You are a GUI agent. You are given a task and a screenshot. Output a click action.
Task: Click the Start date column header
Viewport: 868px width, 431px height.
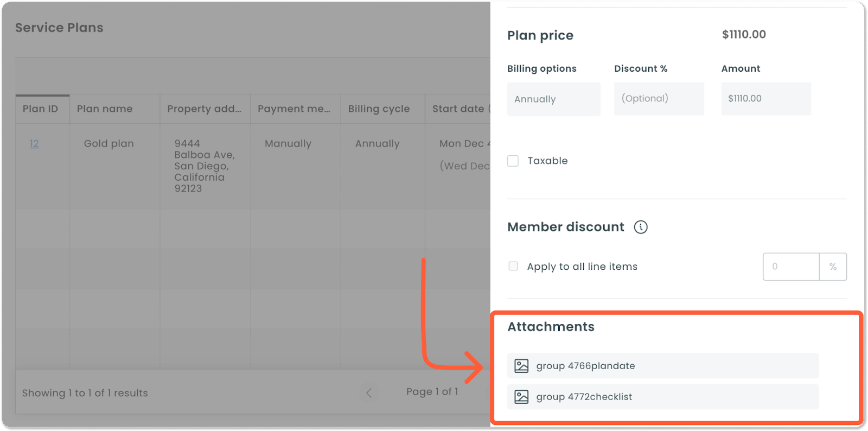point(458,109)
